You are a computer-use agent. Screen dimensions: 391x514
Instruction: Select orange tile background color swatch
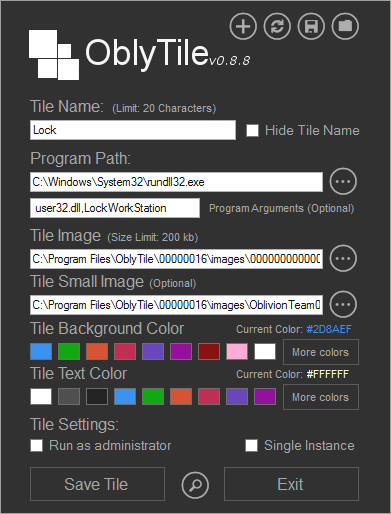tap(97, 352)
